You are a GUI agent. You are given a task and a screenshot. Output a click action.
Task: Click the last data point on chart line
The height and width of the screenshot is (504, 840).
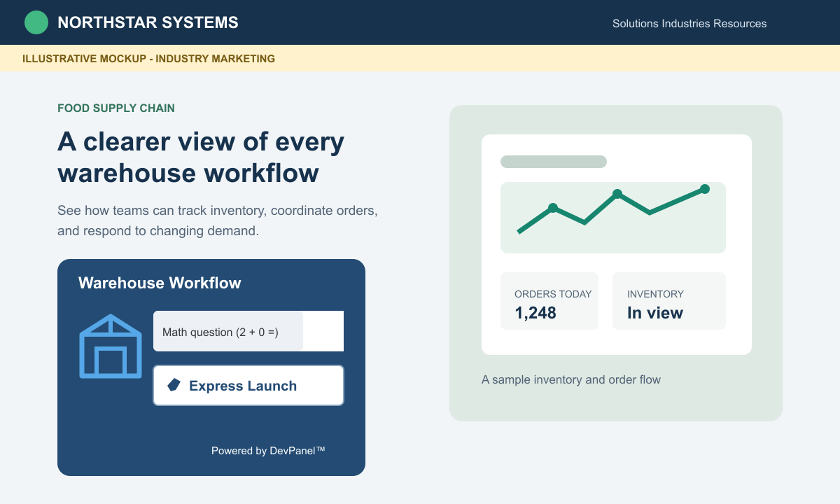click(x=705, y=189)
